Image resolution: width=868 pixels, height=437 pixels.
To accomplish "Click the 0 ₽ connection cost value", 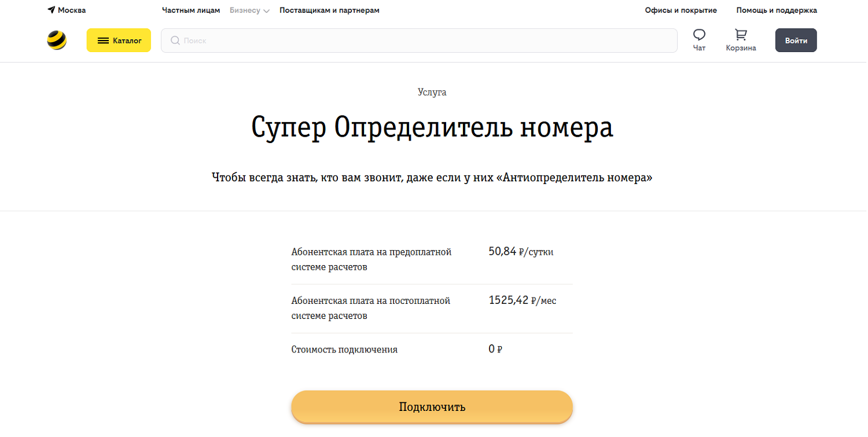I will 495,349.
